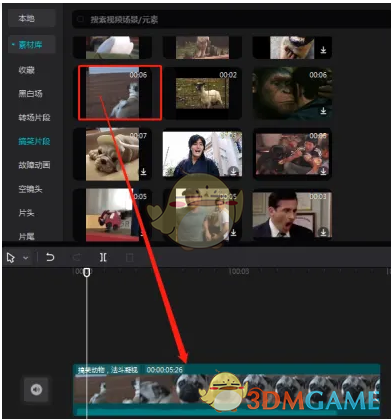Image resolution: width=391 pixels, height=419 pixels.
Task: Select the 搞笑片段 funny clips category
Action: [x=34, y=141]
